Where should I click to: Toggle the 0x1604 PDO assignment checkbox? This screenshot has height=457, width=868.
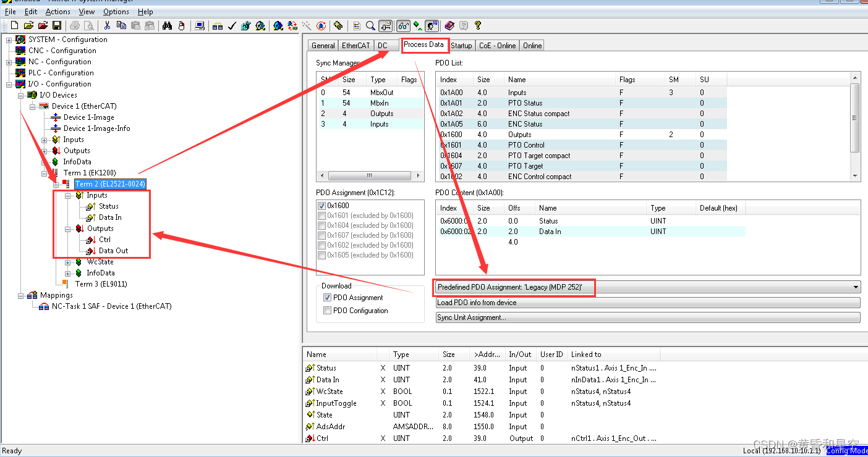pyautogui.click(x=321, y=225)
